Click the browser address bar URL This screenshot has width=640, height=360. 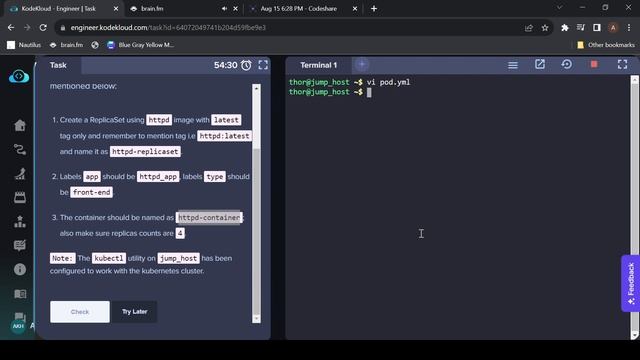point(168,28)
